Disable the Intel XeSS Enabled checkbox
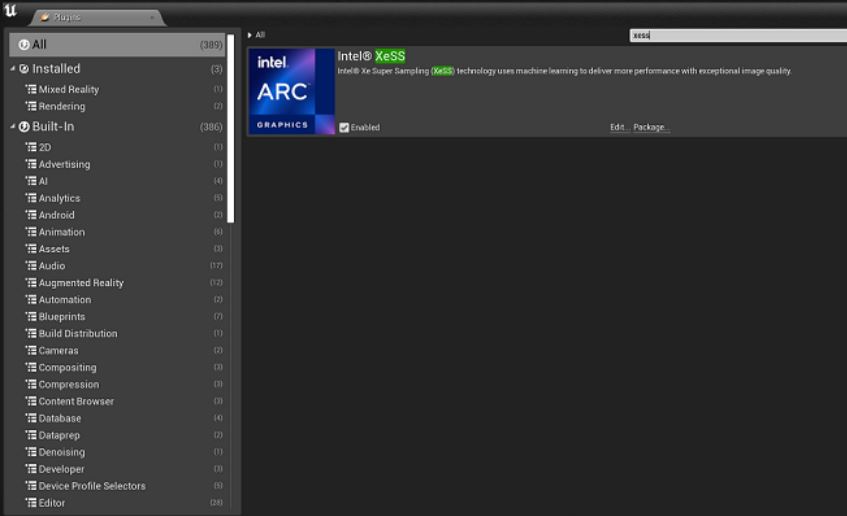 point(344,128)
